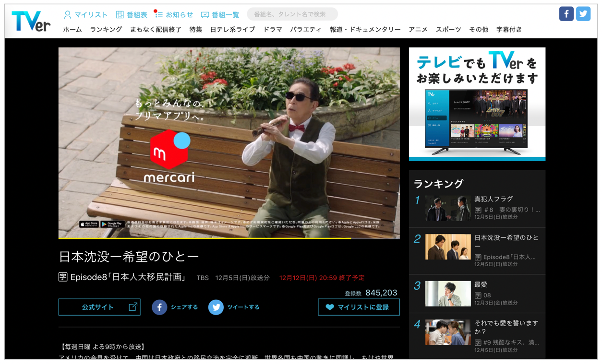Click the program search input field

(x=292, y=14)
